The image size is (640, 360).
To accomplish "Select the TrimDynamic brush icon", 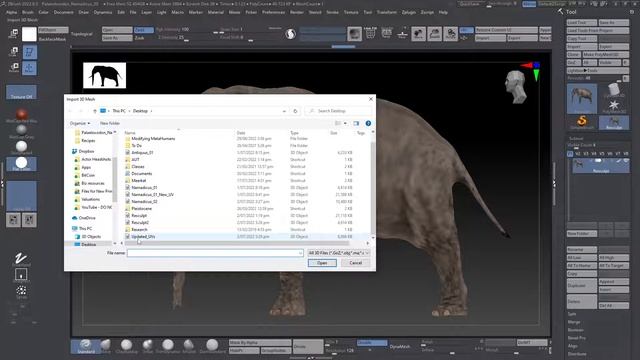I will click(x=168, y=345).
